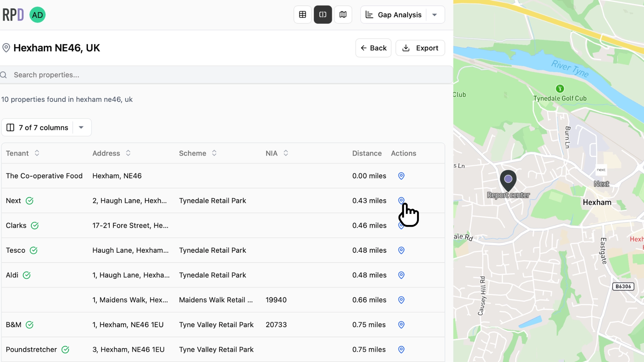Click the RPD logo
The width and height of the screenshot is (644, 362).
(13, 15)
